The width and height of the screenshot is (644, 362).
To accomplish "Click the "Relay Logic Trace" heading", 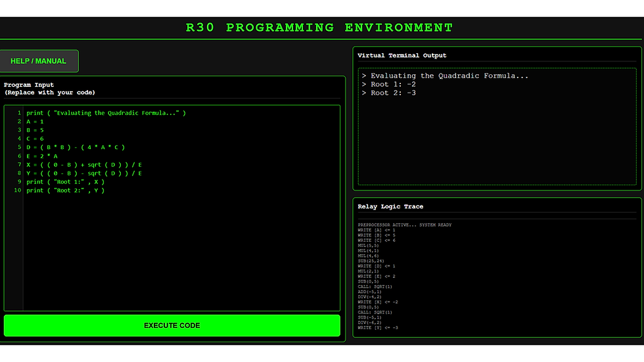I will coord(390,206).
